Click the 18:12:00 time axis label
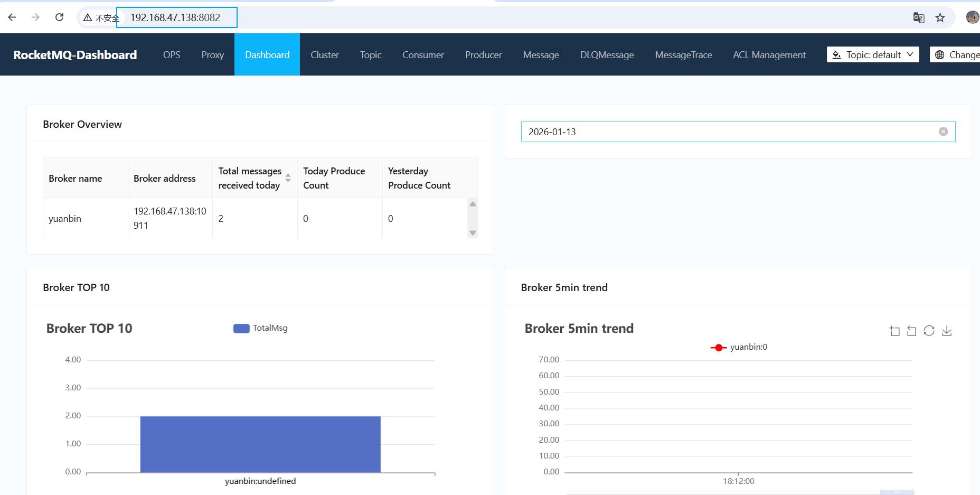The width and height of the screenshot is (980, 495). tap(738, 481)
